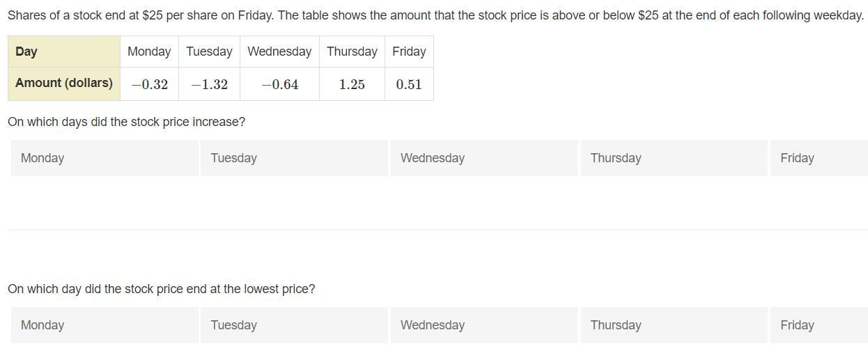
Task: Select Tuesday for the price increase question
Action: [294, 158]
